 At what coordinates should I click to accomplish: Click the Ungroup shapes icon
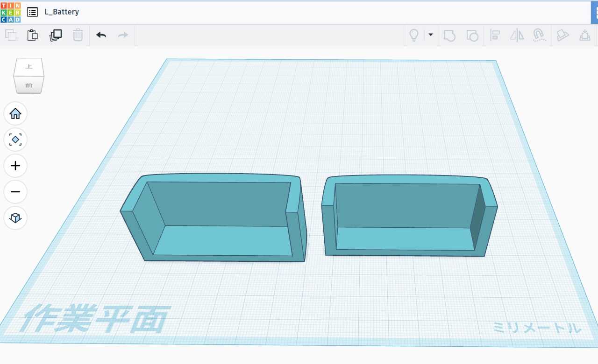click(472, 35)
